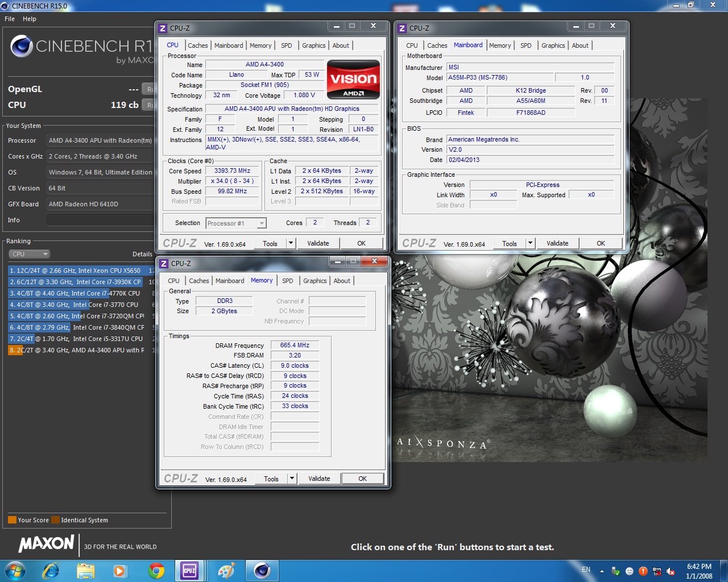Open Paint from the taskbar
Viewport: 728px width, 582px height.
226,571
